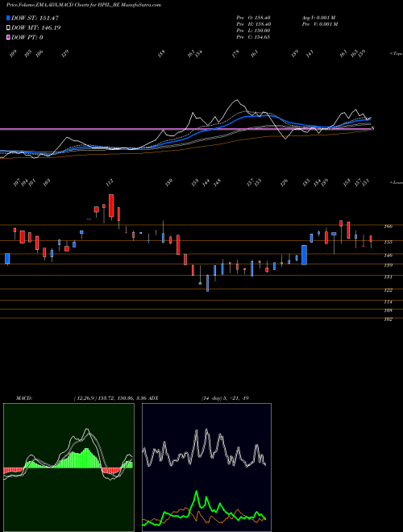The height and width of the screenshot is (532, 403).
Task: Click the blue DOW ST legend swatch
Action: pos(8,18)
